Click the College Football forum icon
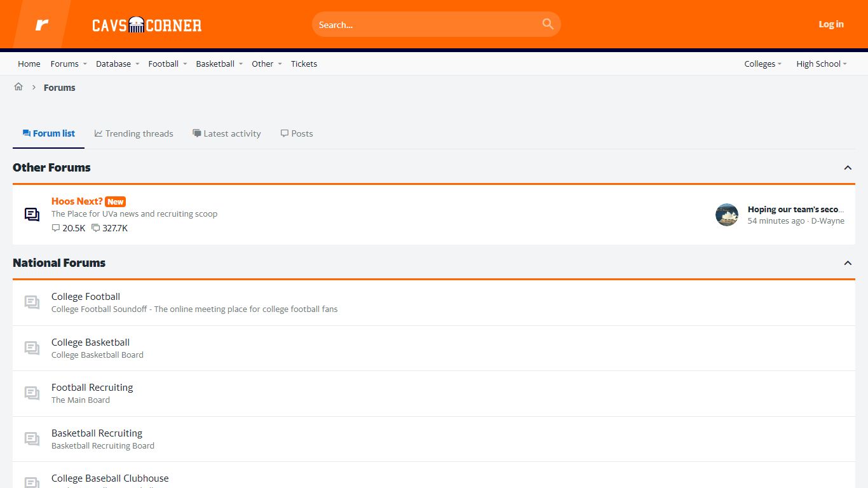Viewport: 868px width, 488px height. click(32, 302)
